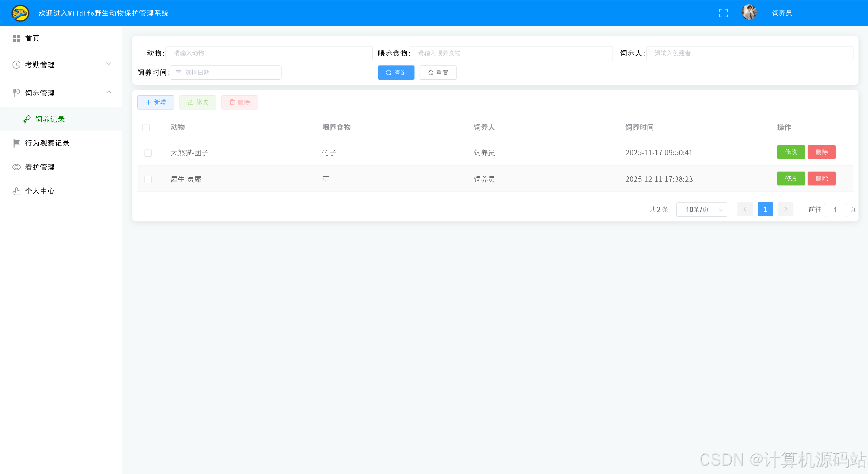Select the 竹子 food cell
Image resolution: width=868 pixels, height=474 pixels.
(329, 153)
